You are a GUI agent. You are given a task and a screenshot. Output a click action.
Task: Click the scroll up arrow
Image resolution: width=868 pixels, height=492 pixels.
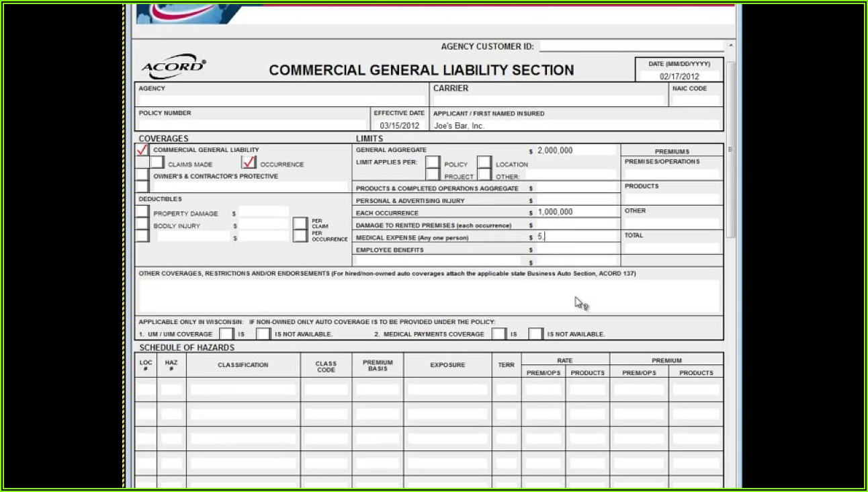point(730,46)
